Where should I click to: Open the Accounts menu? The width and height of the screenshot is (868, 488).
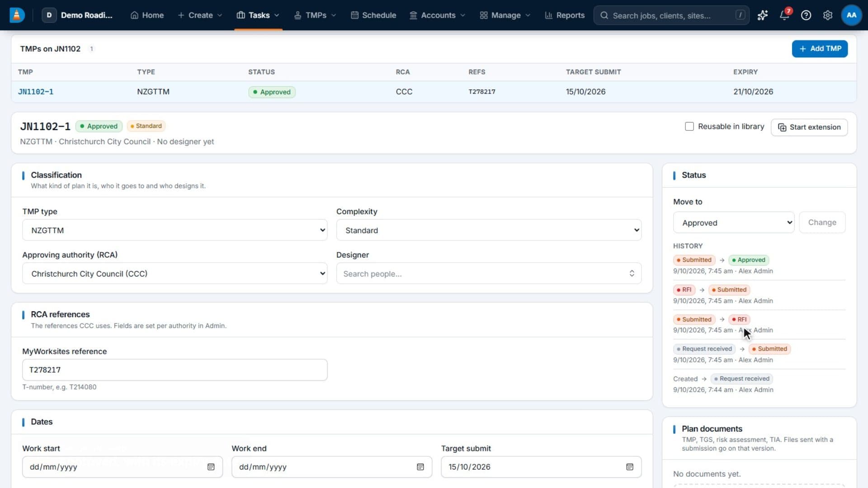pyautogui.click(x=437, y=15)
